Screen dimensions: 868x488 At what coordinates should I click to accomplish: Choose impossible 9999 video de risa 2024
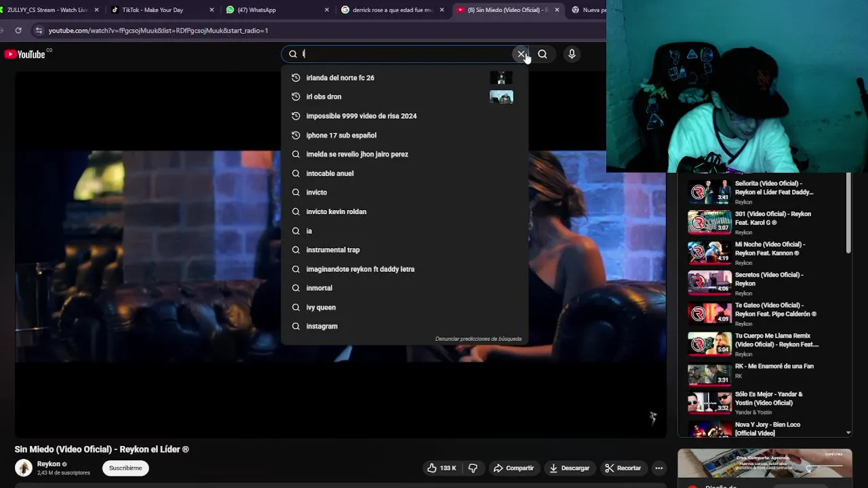pos(405,116)
